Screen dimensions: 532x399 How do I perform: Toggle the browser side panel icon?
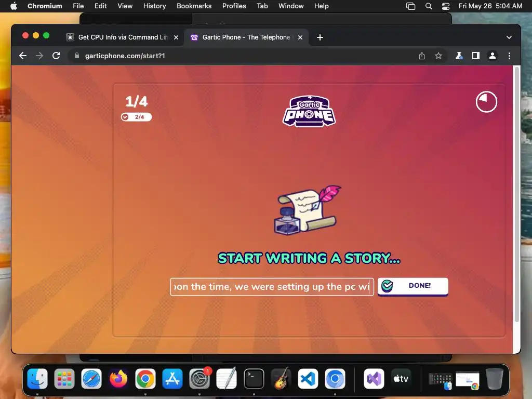pos(476,56)
